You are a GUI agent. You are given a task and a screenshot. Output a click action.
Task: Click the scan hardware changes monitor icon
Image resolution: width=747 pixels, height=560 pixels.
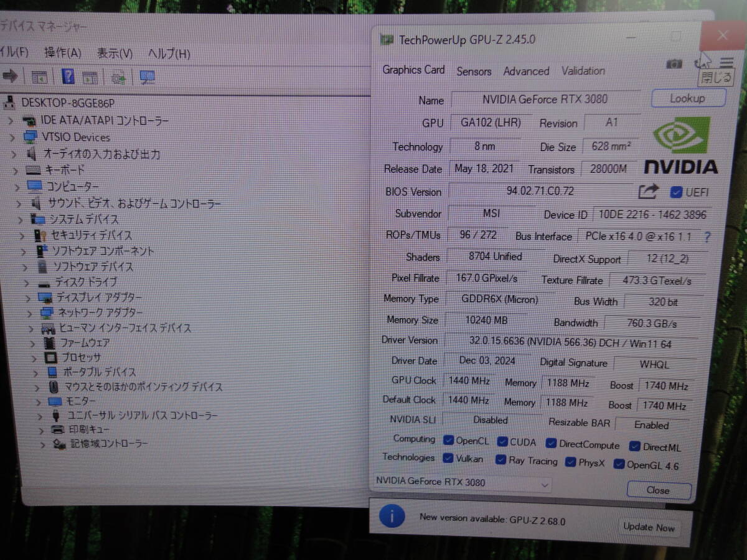pyautogui.click(x=147, y=78)
